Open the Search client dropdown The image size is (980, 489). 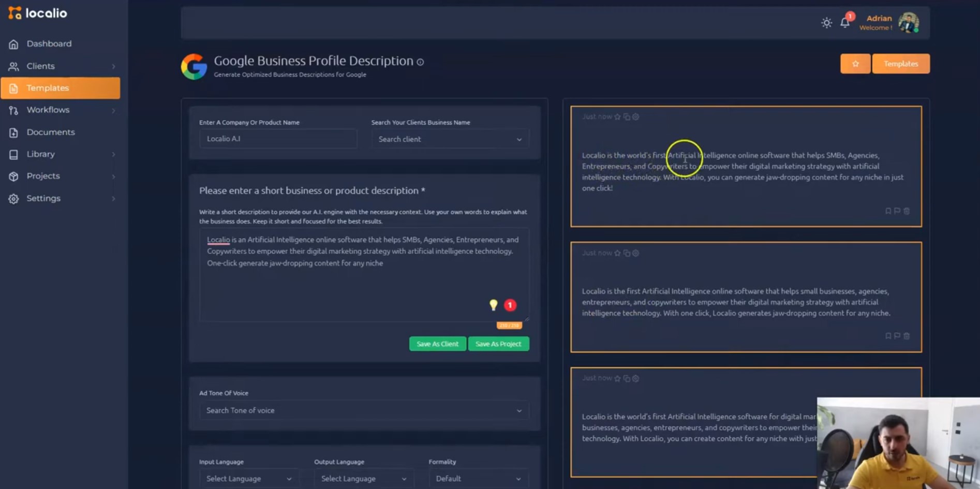click(x=450, y=139)
